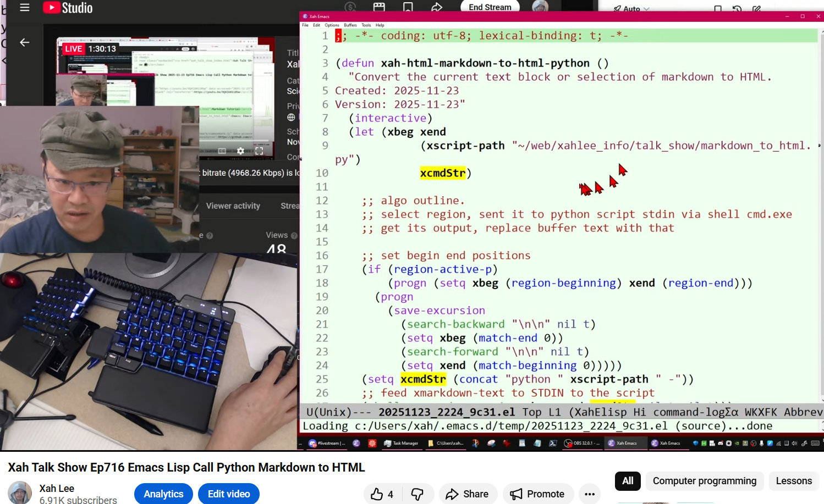Enter fullscreen on the stream preview
This screenshot has height=504, width=824.
(259, 151)
